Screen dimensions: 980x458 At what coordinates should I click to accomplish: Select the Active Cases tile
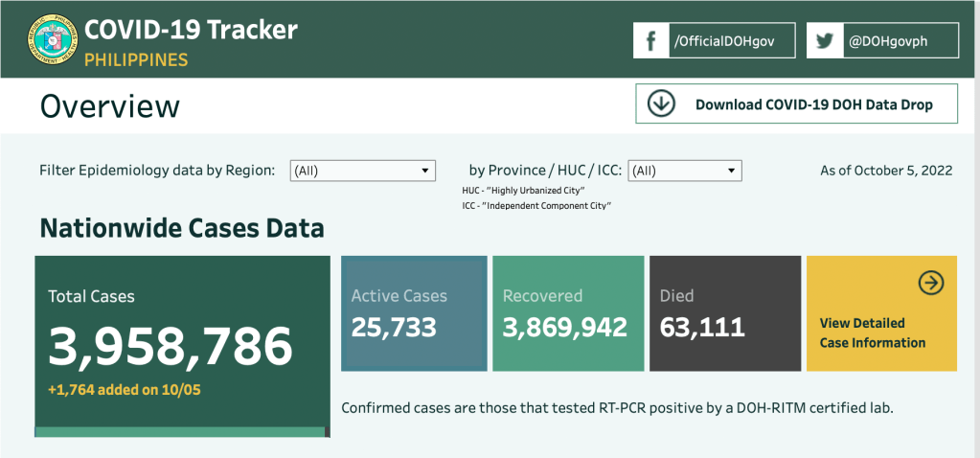[414, 313]
